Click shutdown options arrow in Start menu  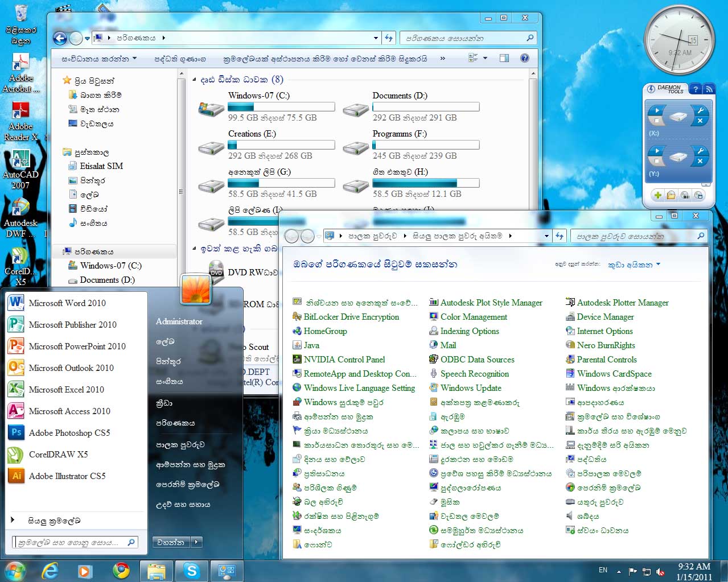point(196,542)
